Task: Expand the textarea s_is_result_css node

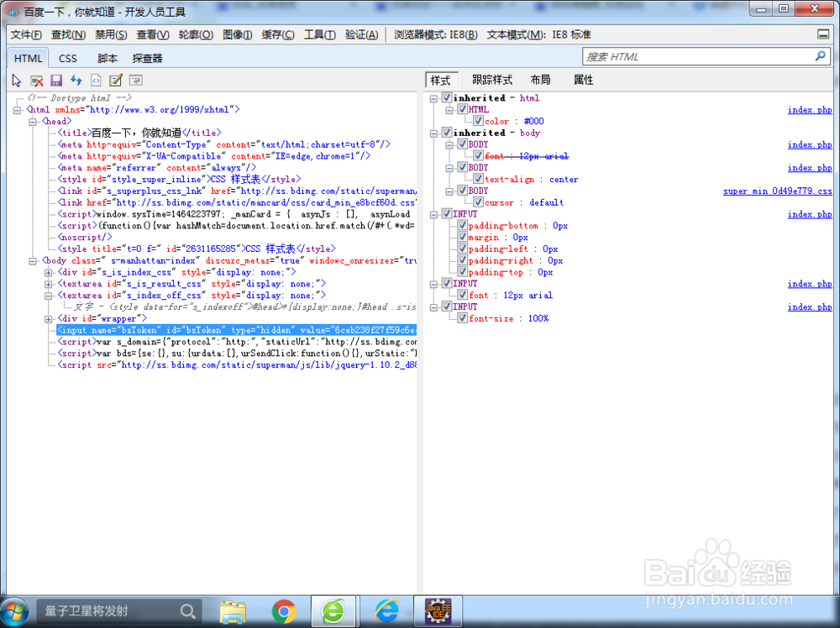Action: (48, 285)
